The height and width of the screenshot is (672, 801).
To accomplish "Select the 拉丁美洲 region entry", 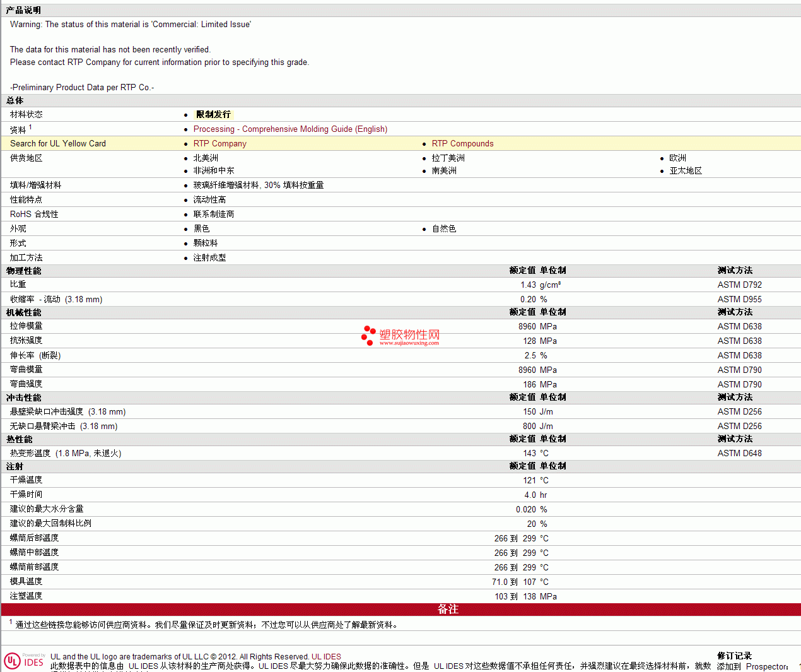I will tap(448, 158).
